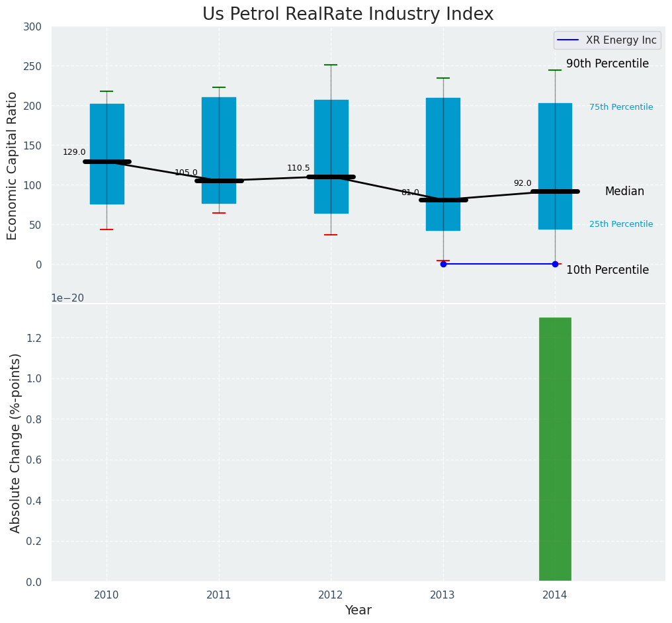The width and height of the screenshot is (672, 623).
Task: Click the Absolute Change axis label
Action: coord(15,442)
